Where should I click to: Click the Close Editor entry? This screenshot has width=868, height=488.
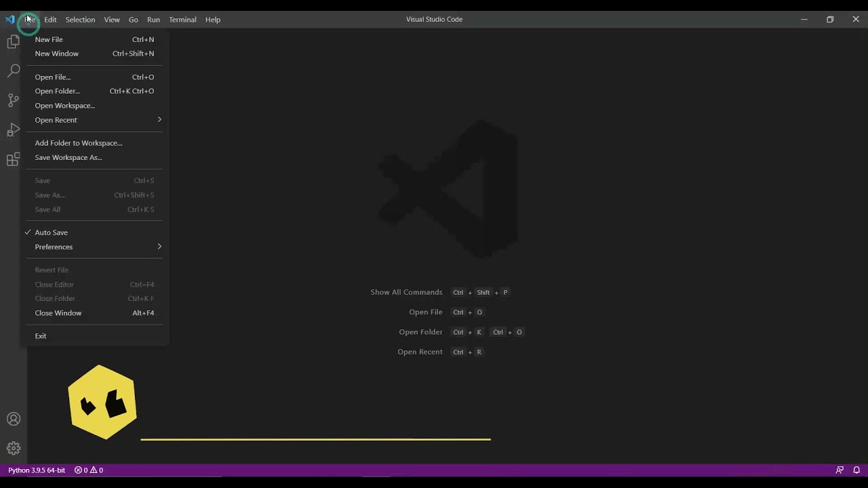[x=94, y=285]
